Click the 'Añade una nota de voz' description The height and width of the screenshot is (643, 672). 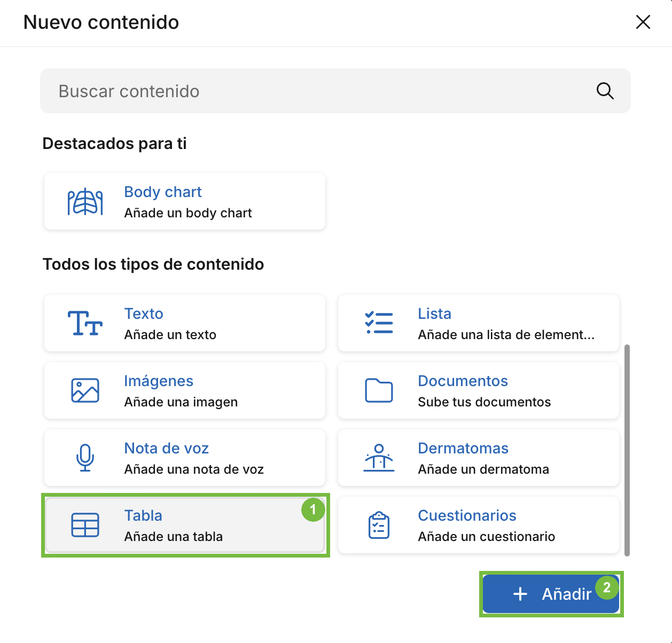click(194, 469)
